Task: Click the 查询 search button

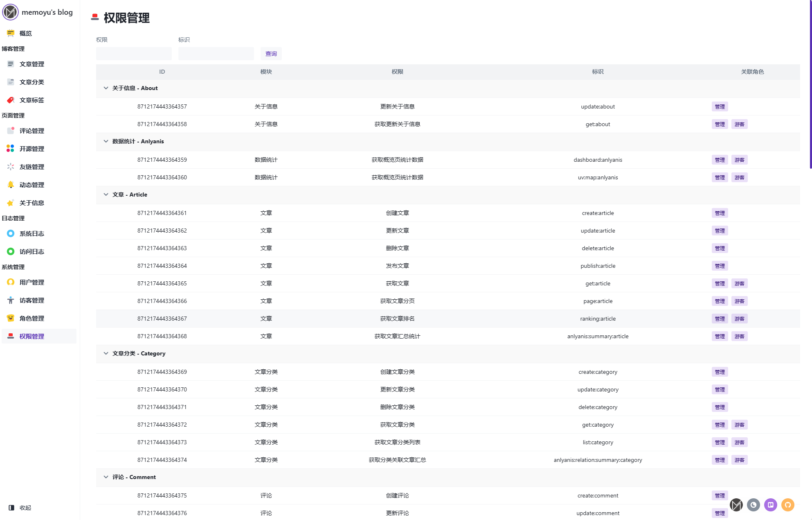Action: [x=271, y=54]
